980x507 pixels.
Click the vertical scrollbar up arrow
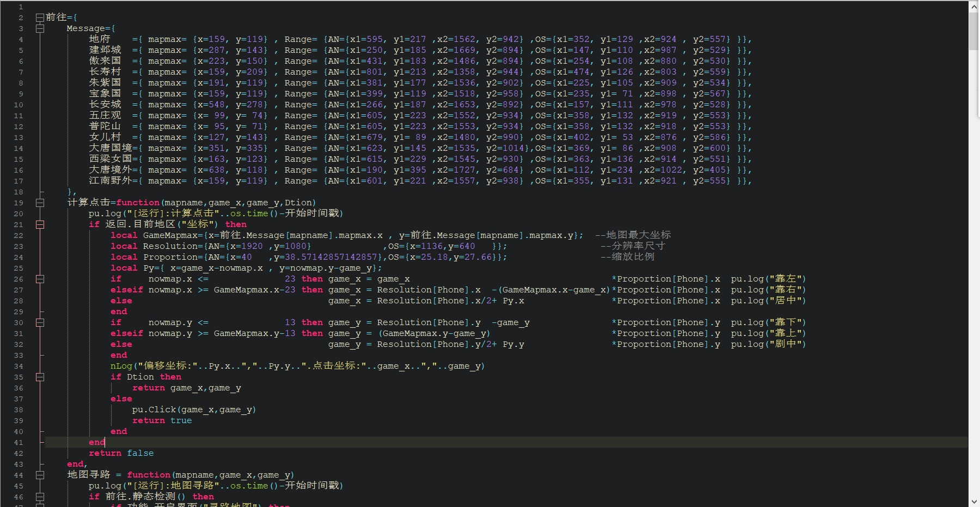pos(974,7)
